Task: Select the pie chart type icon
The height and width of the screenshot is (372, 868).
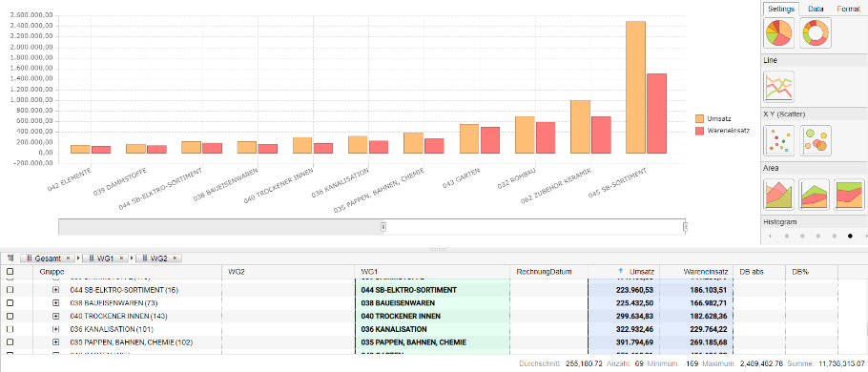Action: click(778, 33)
